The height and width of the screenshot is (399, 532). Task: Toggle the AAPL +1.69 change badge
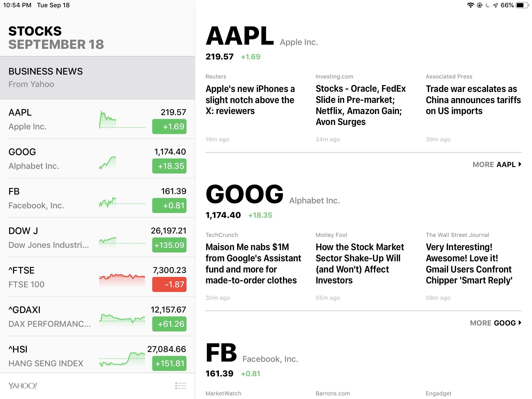click(169, 127)
